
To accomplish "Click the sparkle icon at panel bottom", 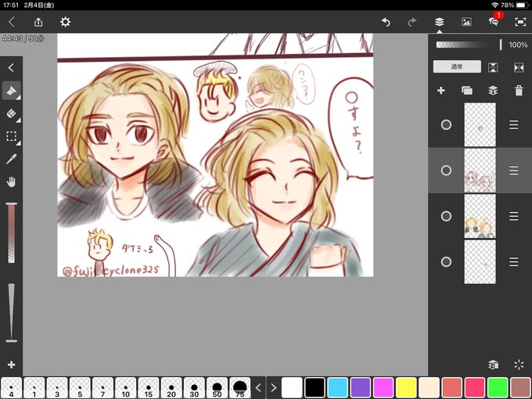I will [519, 365].
